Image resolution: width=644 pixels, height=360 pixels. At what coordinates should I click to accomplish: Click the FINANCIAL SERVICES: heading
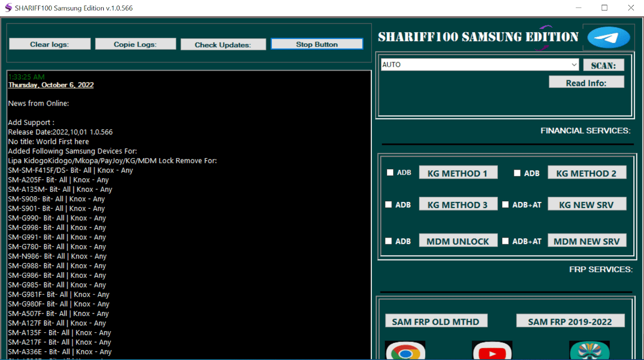point(586,131)
